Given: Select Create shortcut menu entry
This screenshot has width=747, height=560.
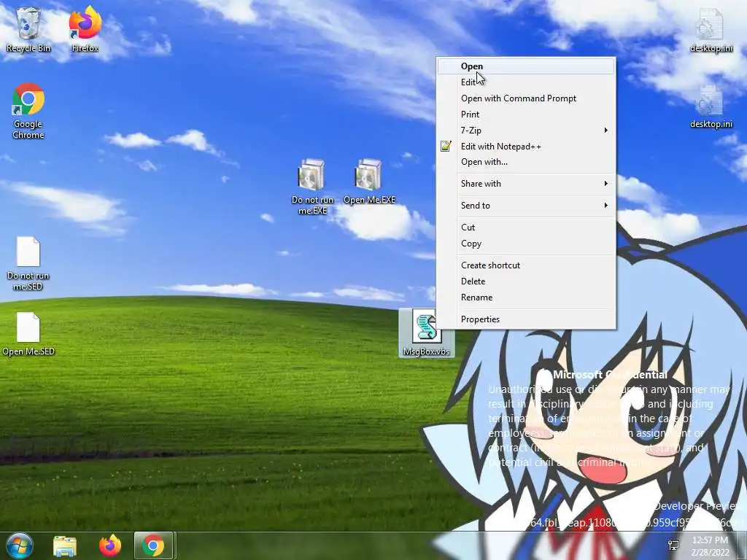Looking at the screenshot, I should (x=526, y=265).
